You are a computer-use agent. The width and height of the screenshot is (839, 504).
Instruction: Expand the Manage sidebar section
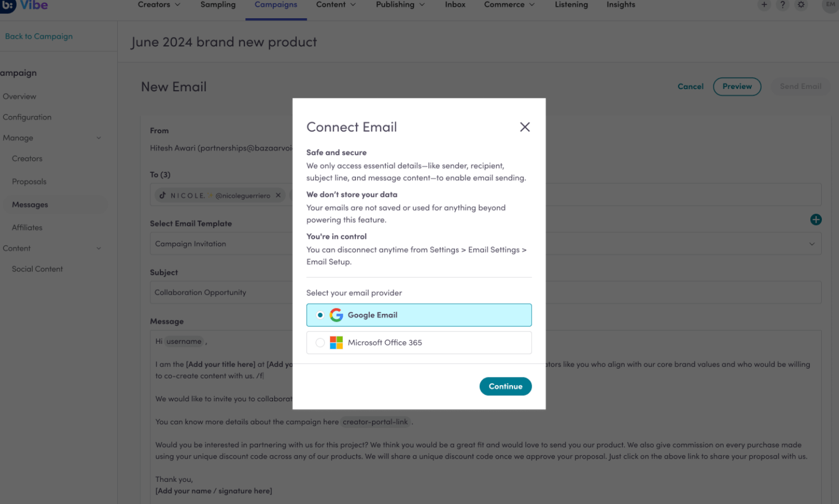[x=98, y=138]
